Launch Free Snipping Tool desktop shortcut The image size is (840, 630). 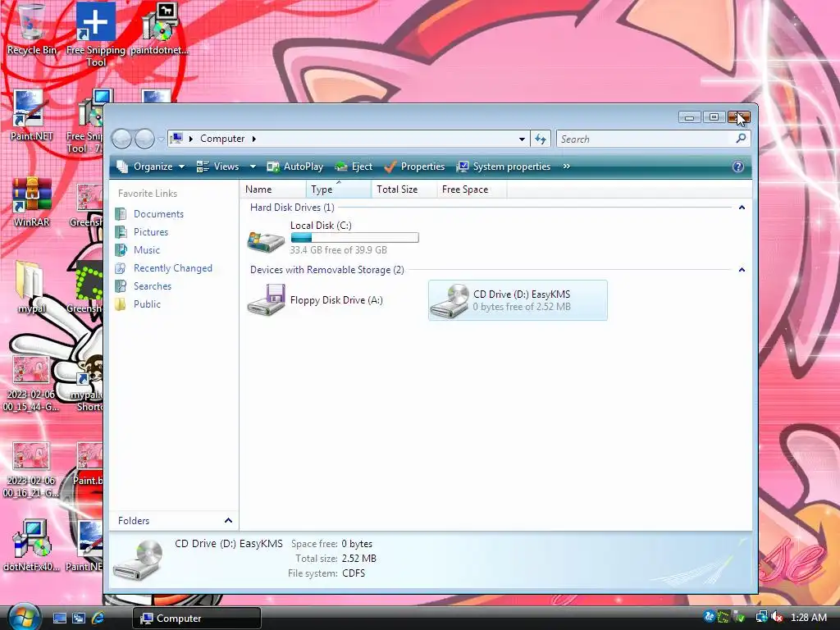95,33
